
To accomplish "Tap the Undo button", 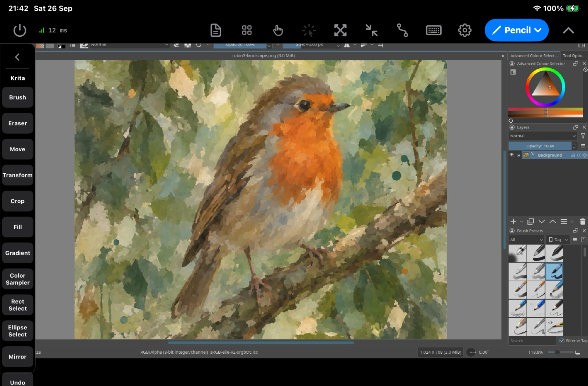I will pos(18,380).
